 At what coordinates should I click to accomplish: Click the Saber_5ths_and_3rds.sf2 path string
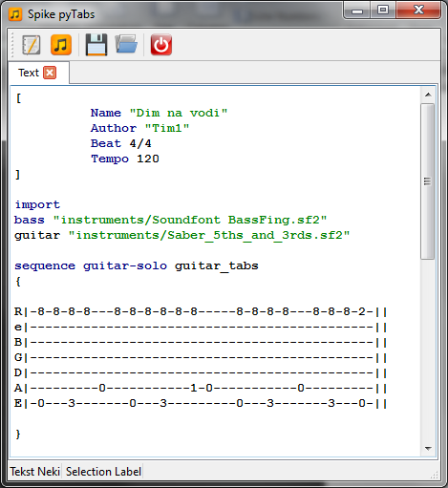(x=209, y=235)
